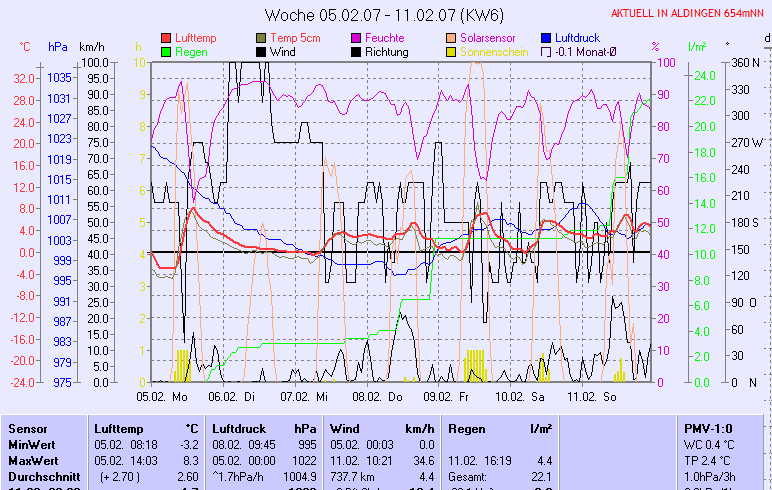Screen dimensions: 772x490
Task: Click the red Lufttemp legend swatch
Action: coord(166,37)
